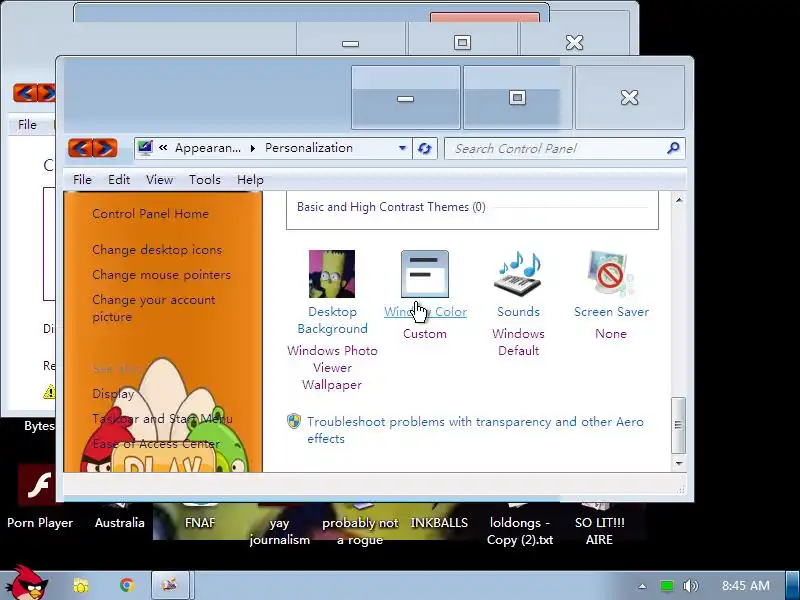800x600 pixels.
Task: Open Taskbar and Start Menu link
Action: 162,419
